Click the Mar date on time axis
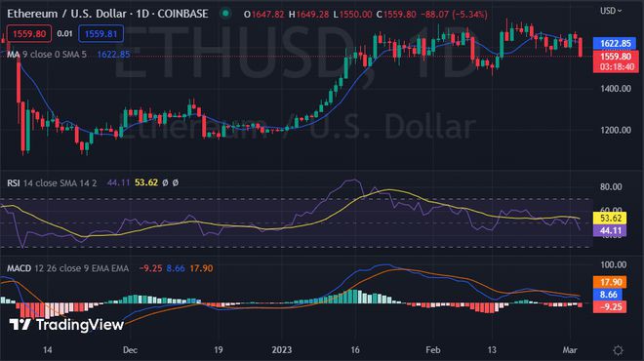 tap(570, 350)
